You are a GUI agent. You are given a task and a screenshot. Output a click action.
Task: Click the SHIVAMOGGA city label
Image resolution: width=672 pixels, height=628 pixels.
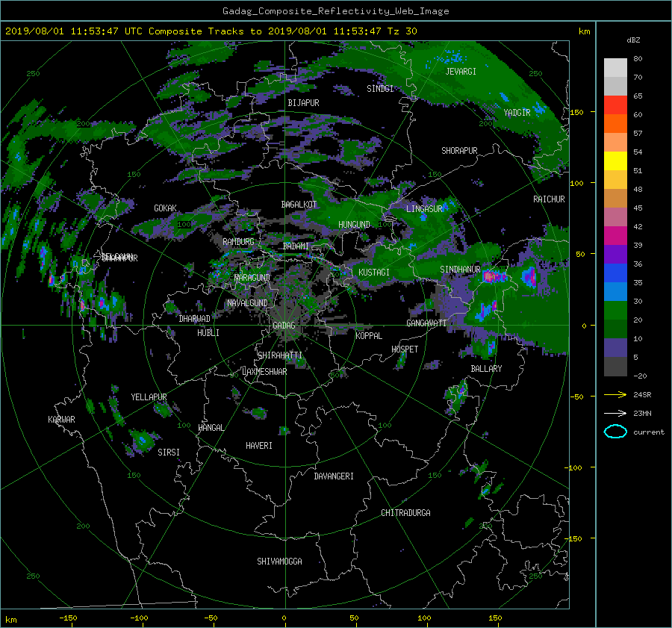click(x=279, y=562)
